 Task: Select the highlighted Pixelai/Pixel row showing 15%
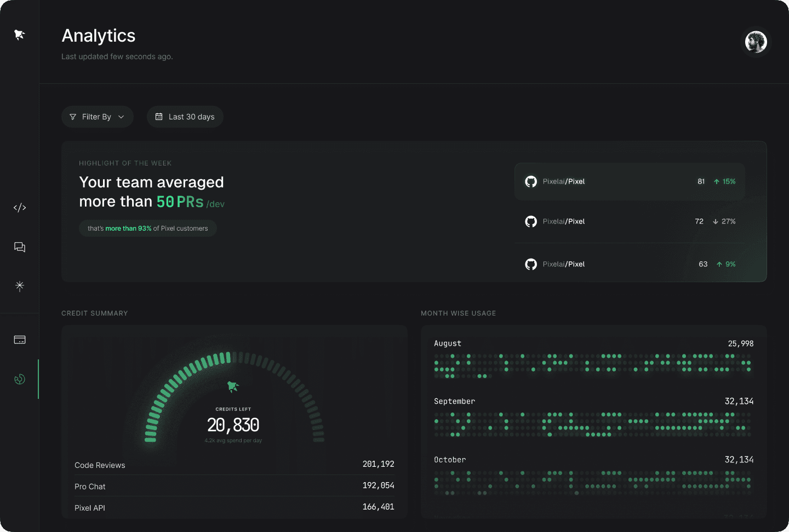coord(630,181)
